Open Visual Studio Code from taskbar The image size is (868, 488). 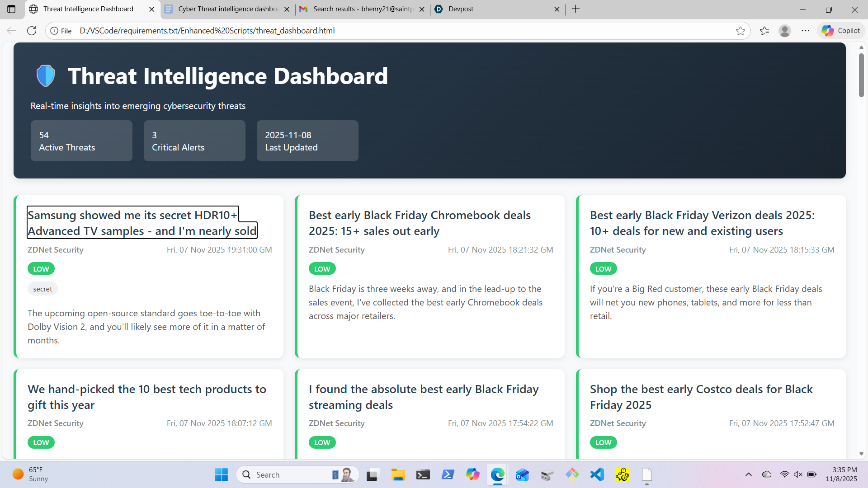tap(597, 474)
